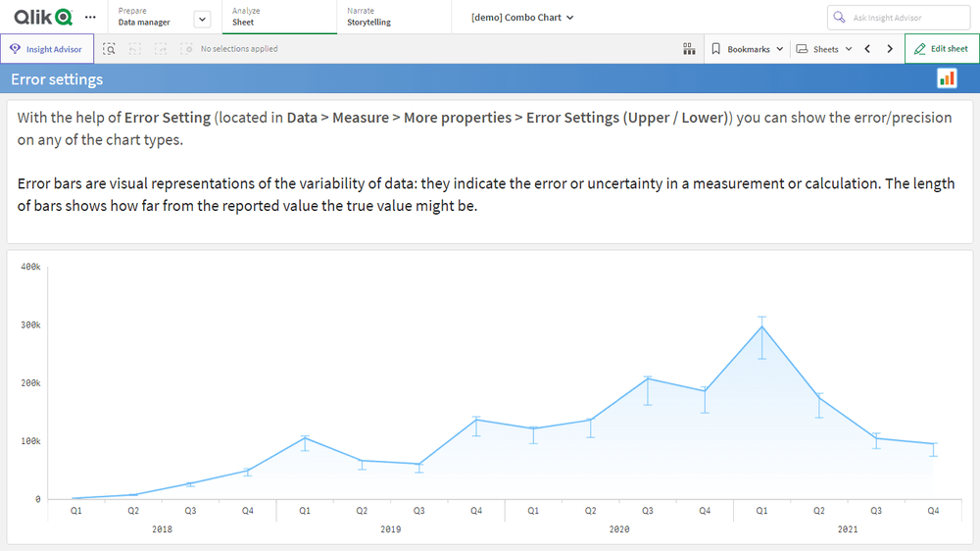This screenshot has height=551, width=980.
Task: Open the [demo] Combo Chart app dropdown
Action: point(522,18)
